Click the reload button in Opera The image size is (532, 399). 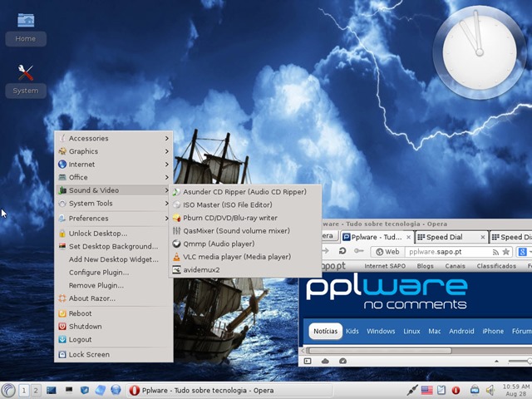[342, 251]
